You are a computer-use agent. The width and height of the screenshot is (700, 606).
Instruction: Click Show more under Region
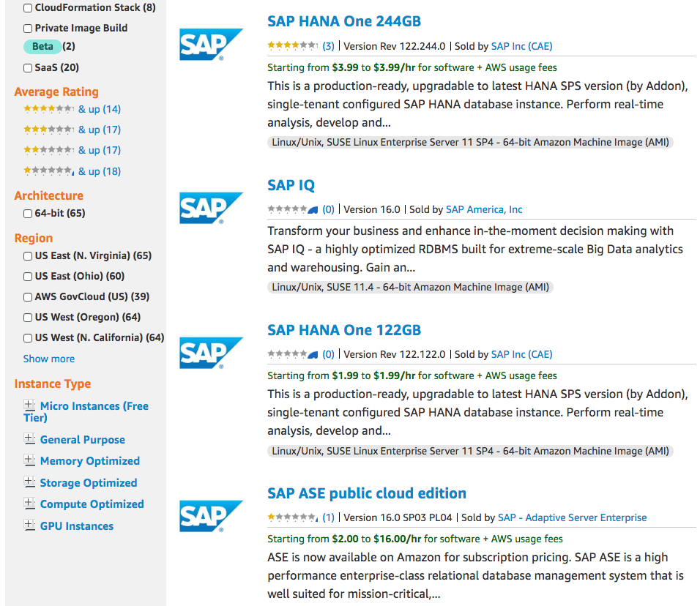click(48, 359)
